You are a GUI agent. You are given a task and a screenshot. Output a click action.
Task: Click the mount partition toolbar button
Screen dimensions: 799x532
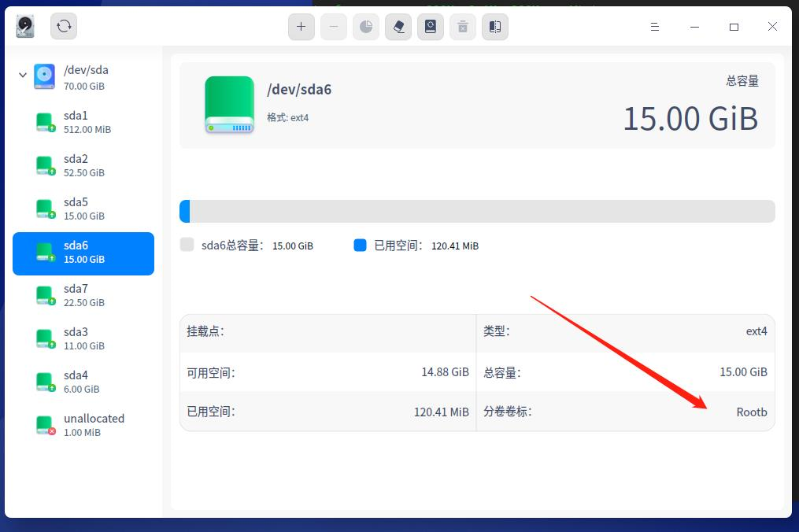(431, 27)
